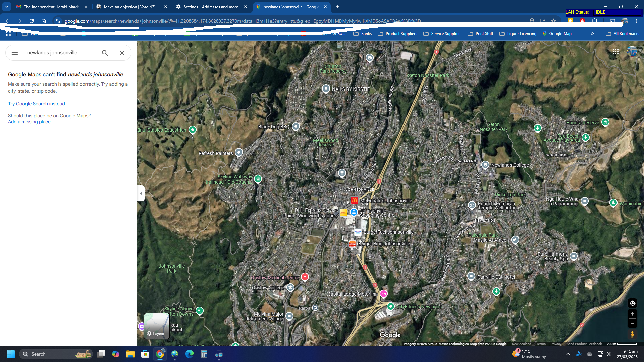Click the CityFitness Newlands marker

tap(390, 306)
